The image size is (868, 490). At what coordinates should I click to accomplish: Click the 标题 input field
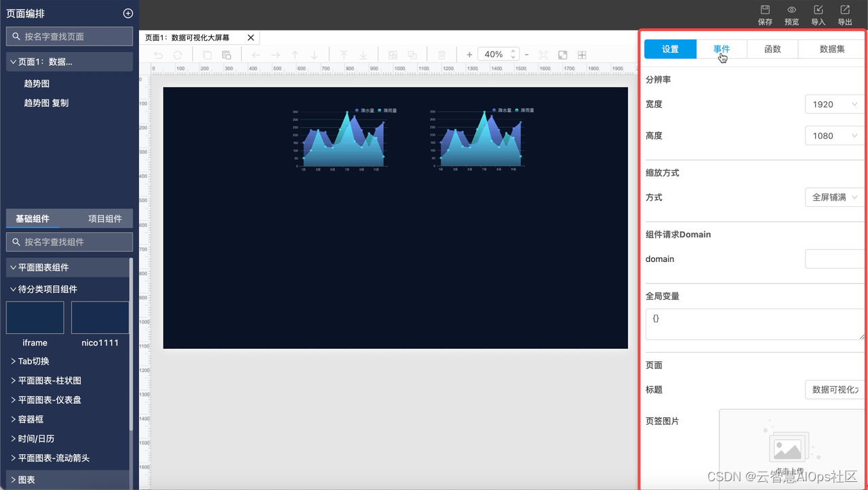point(835,390)
